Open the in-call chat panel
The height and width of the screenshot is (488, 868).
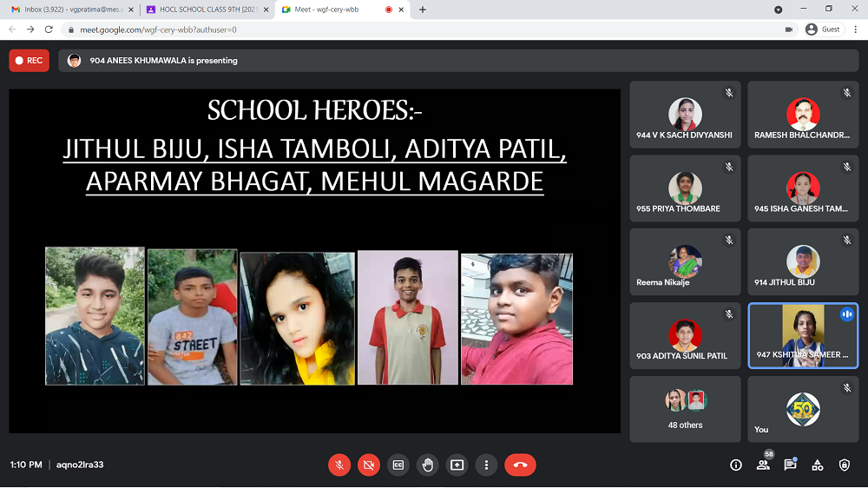(x=790, y=465)
